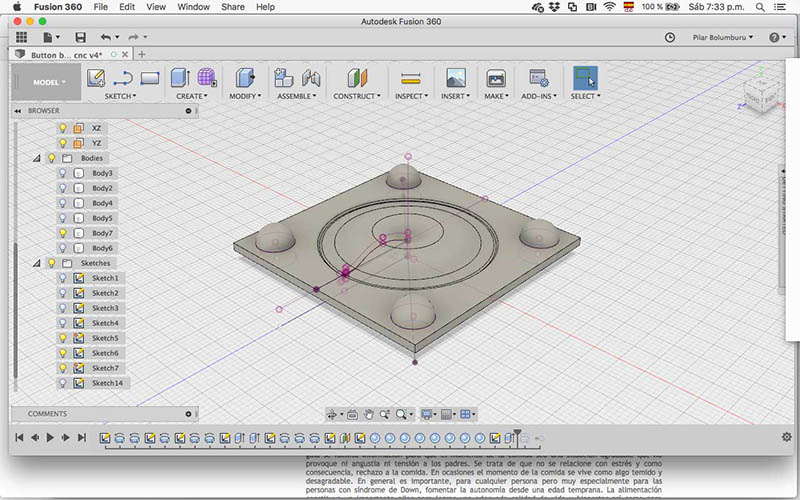Open the Pilar Bolumburu account dropdown

coord(722,37)
